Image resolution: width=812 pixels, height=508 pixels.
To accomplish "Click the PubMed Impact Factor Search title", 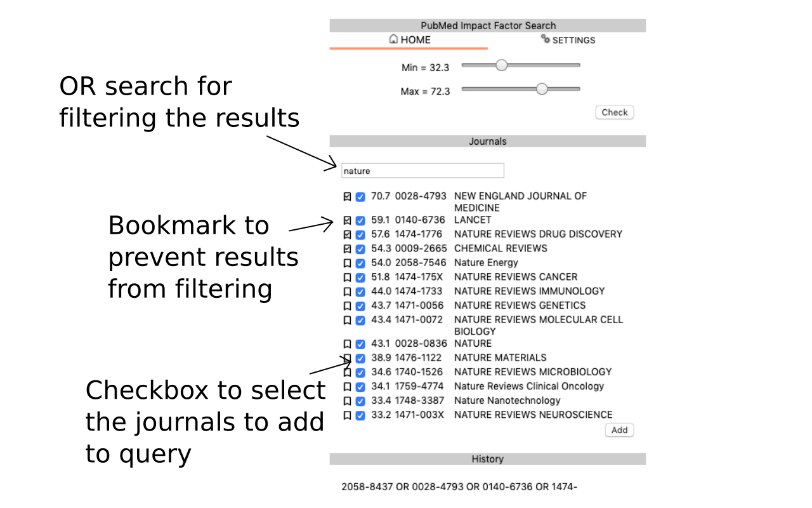I will pyautogui.click(x=488, y=25).
